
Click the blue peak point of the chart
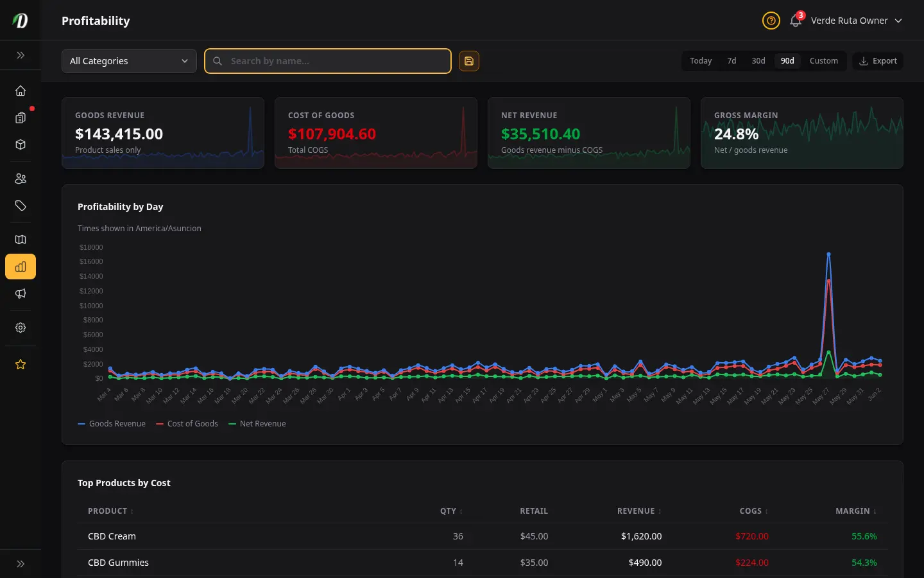click(x=828, y=254)
